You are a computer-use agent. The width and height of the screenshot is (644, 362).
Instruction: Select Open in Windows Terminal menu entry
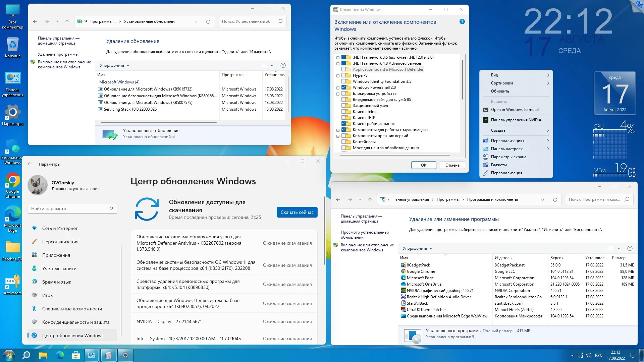[x=515, y=110]
